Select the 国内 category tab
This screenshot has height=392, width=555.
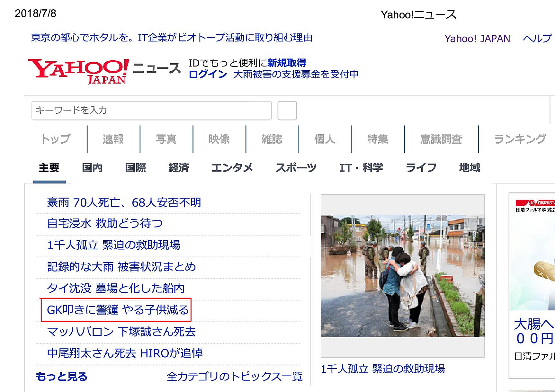coord(92,168)
